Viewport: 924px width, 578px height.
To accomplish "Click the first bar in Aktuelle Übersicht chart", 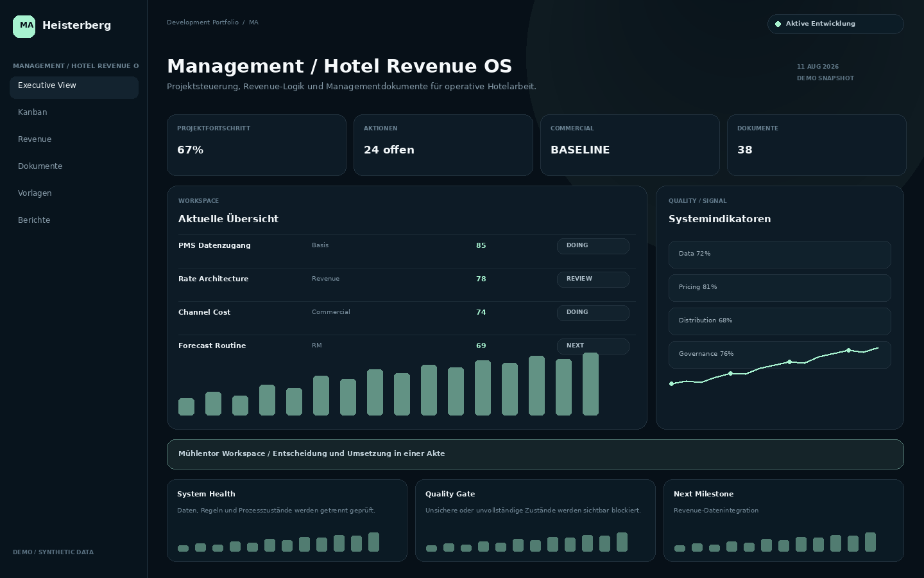I will coord(186,407).
